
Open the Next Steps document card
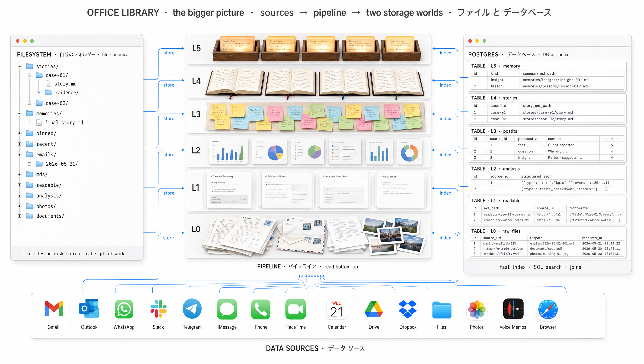[400, 190]
